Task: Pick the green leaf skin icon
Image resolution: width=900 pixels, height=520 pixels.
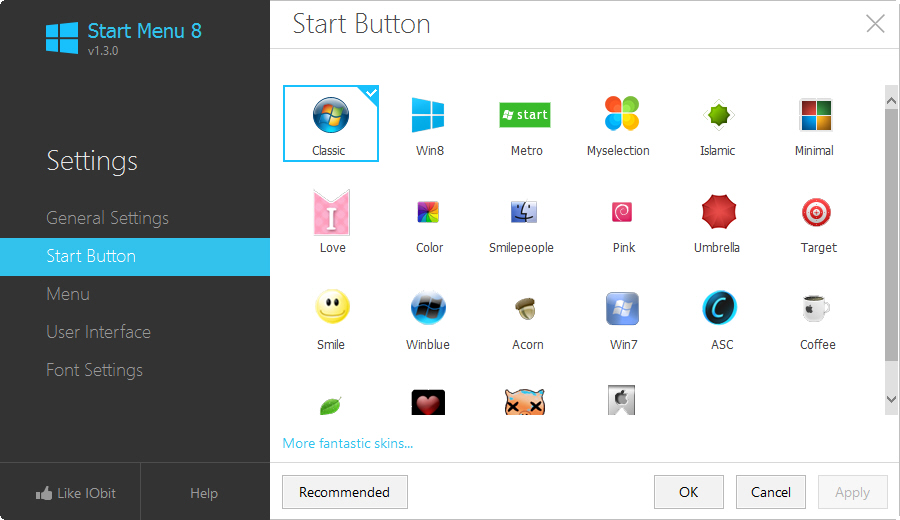Action: pyautogui.click(x=331, y=405)
